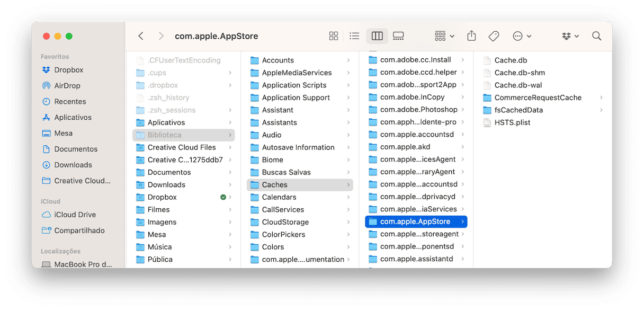
Task: Open the more actions ellipsis menu
Action: (522, 36)
